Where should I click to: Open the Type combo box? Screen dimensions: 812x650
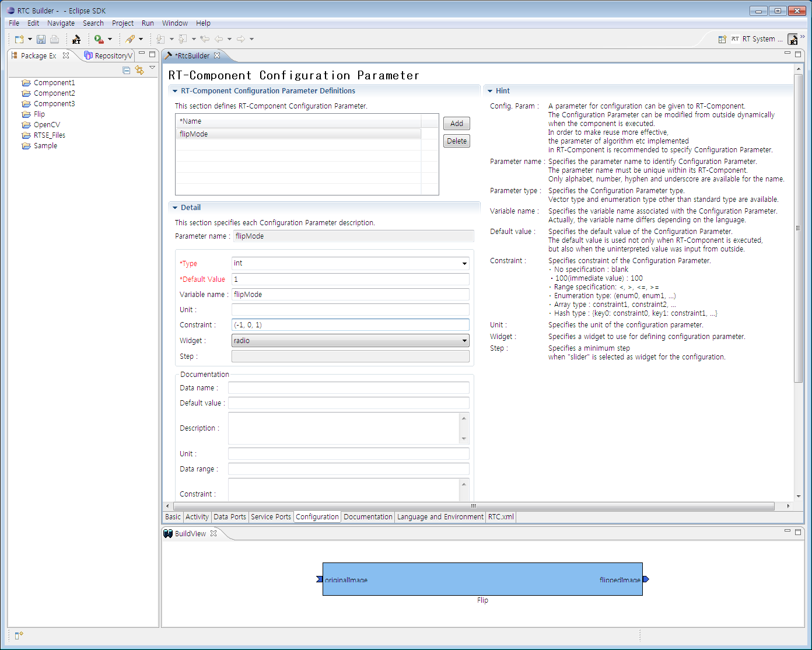(x=351, y=263)
